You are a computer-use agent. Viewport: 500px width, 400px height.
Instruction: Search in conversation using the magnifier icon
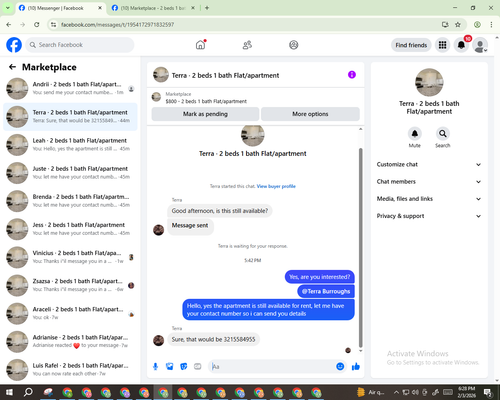[x=443, y=134]
